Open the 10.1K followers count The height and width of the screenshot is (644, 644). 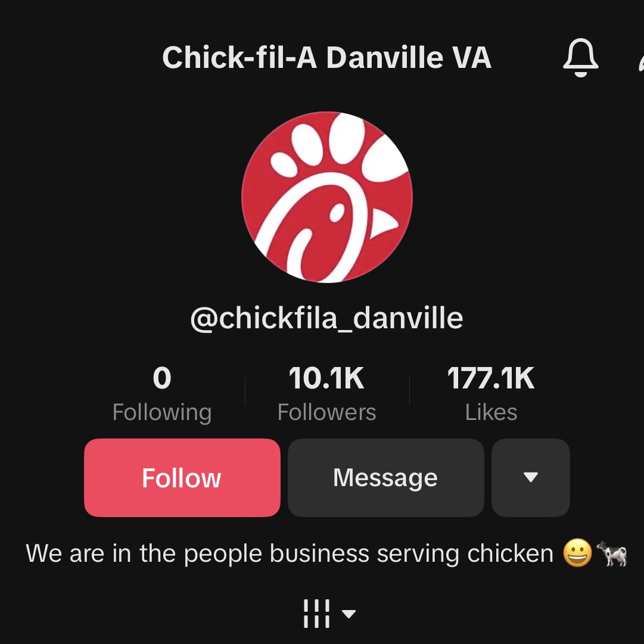tap(326, 378)
